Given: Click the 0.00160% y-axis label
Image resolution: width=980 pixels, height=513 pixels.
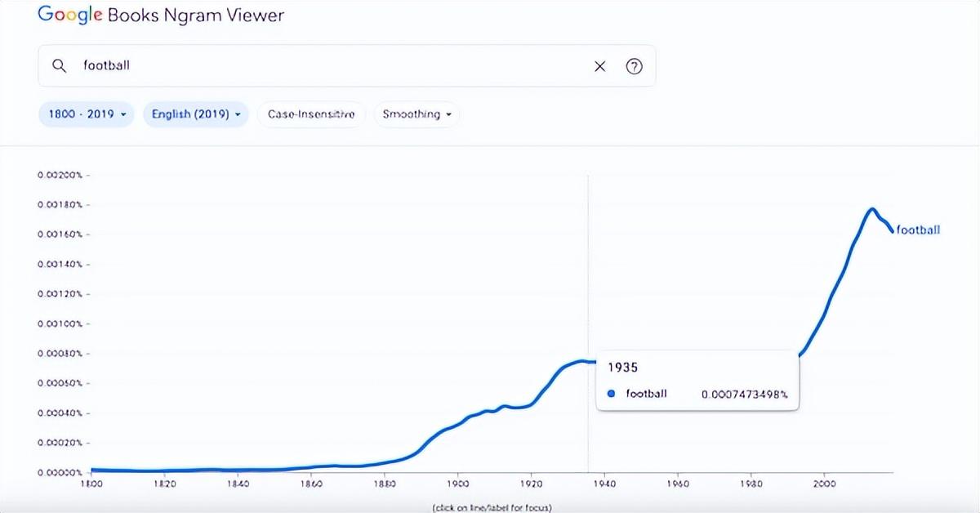Looking at the screenshot, I should point(60,234).
